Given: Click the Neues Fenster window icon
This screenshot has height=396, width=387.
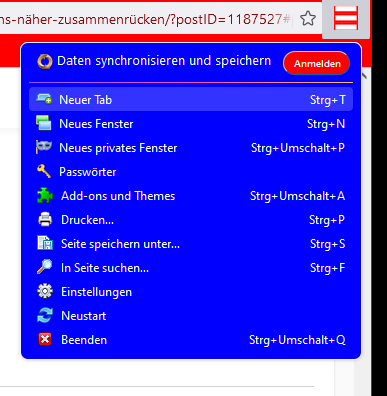Looking at the screenshot, I should click(44, 123).
